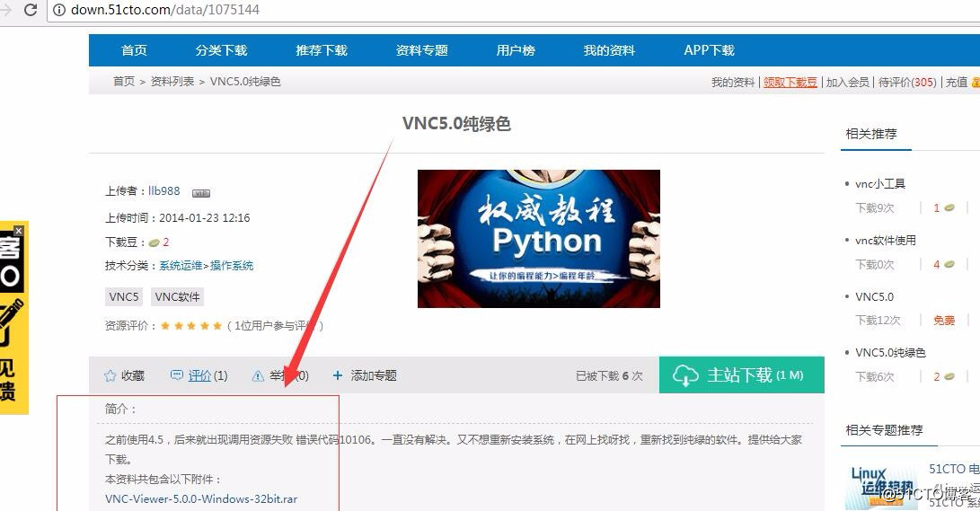
Task: Click the 评价 comment bubble icon
Action: point(177,374)
